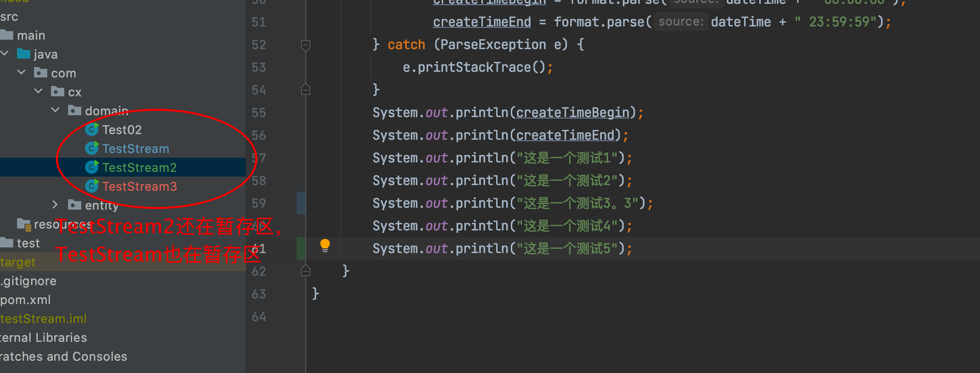Click the TestStream class file icon
This screenshot has height=373, width=980.
click(92, 148)
